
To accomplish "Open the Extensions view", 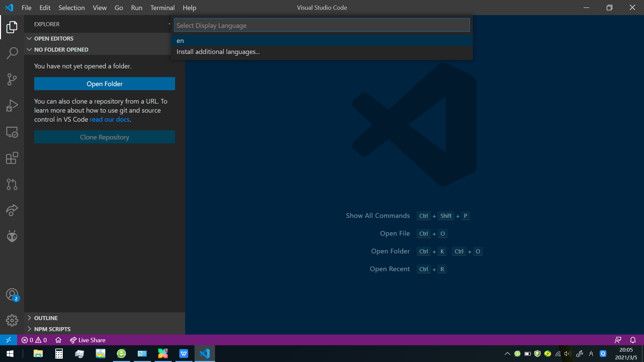I will click(x=12, y=158).
